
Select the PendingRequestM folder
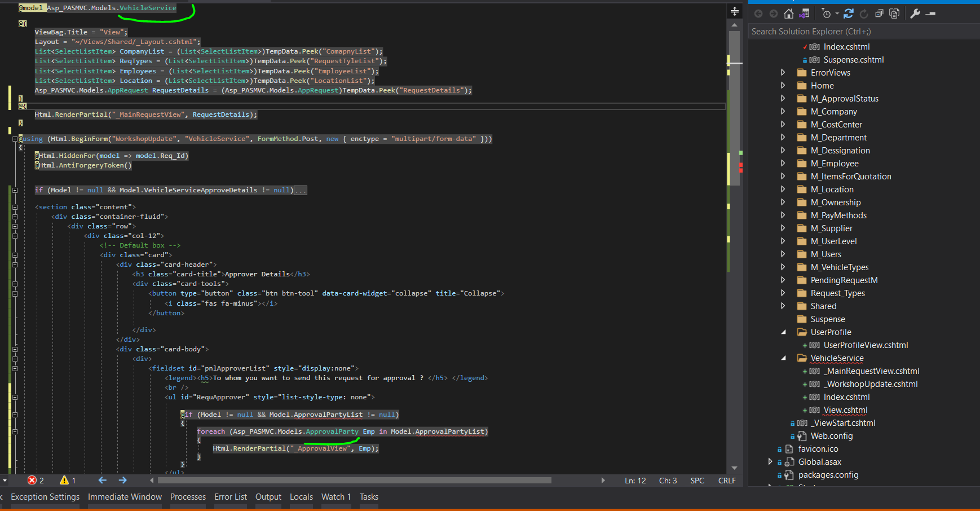coord(844,280)
